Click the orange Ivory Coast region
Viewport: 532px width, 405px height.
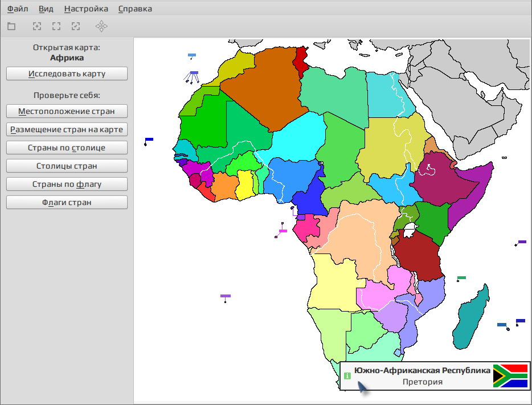(x=224, y=187)
